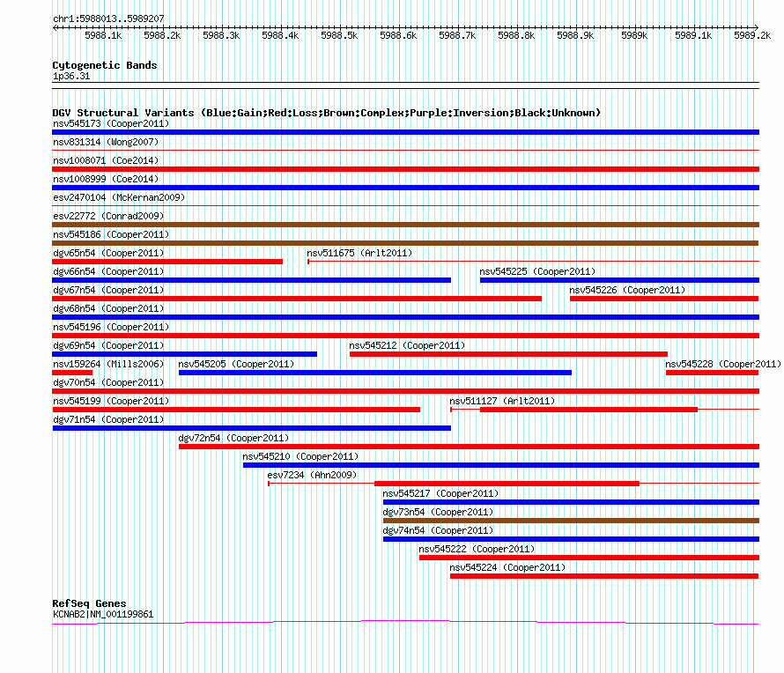
Task: Click the nsv1008071 (Coe2014) red loss bar
Action: pyautogui.click(x=405, y=169)
